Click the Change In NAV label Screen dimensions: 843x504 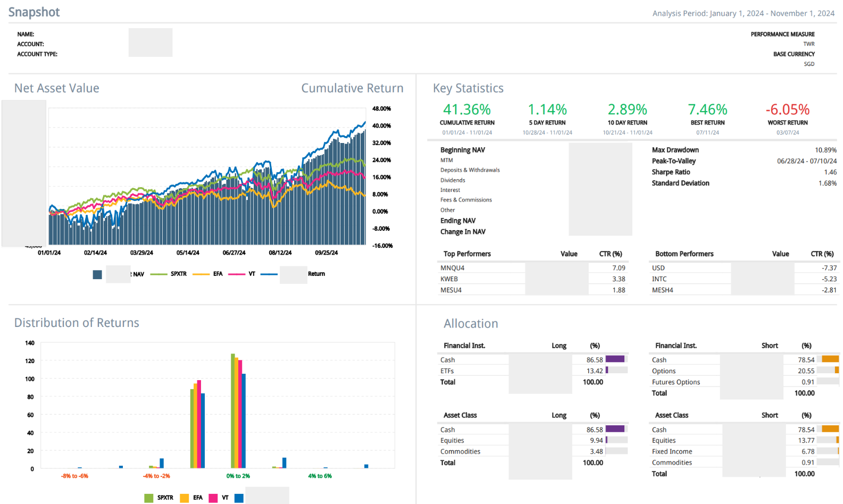(463, 232)
